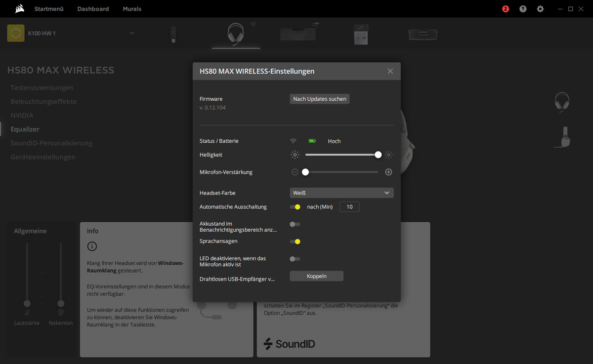The height and width of the screenshot is (364, 593).
Task: Click the plus icon for Mikrofon-Verstärkung
Action: click(x=388, y=172)
